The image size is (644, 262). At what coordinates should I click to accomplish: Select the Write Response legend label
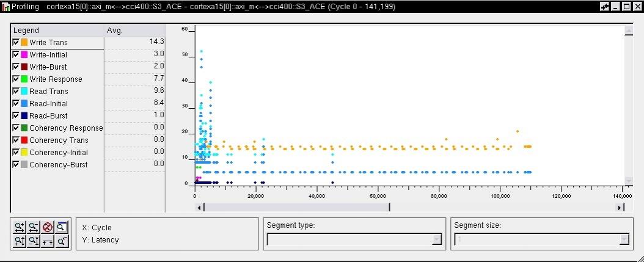pyautogui.click(x=56, y=79)
